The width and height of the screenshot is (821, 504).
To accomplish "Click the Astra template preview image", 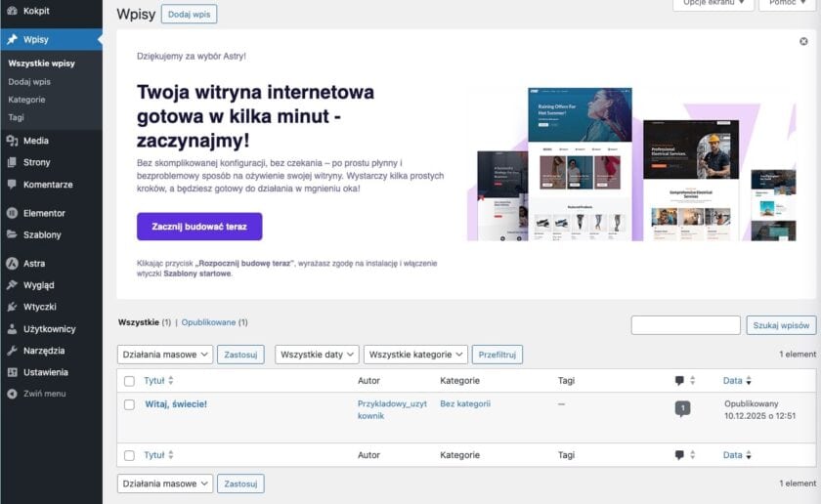I will coord(631,164).
